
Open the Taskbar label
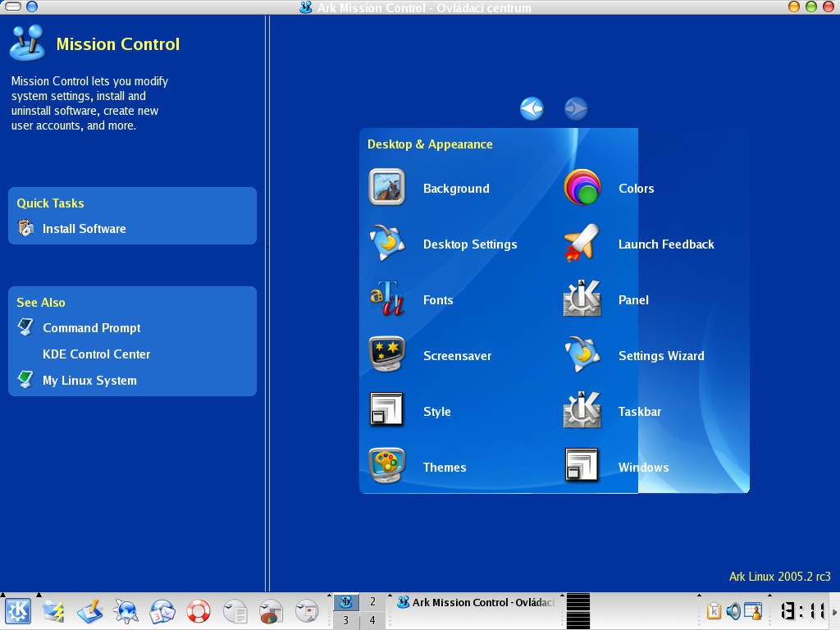(640, 412)
